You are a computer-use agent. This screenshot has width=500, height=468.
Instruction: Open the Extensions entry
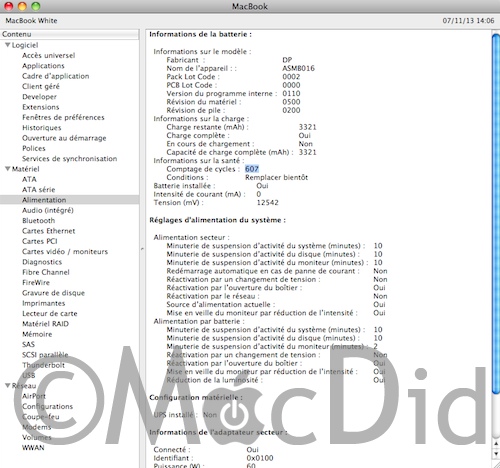(x=41, y=107)
